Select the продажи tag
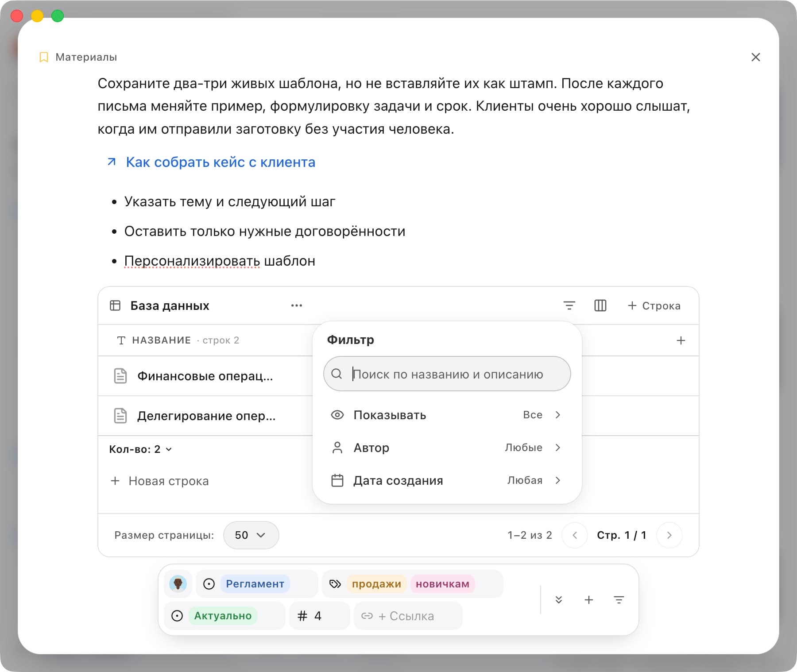 coord(376,584)
